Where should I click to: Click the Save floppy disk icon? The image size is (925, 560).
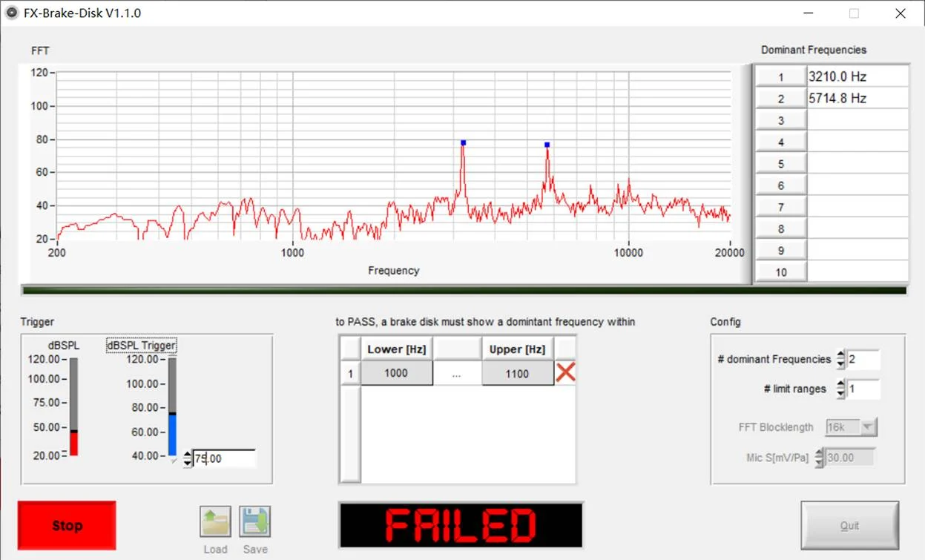point(255,522)
